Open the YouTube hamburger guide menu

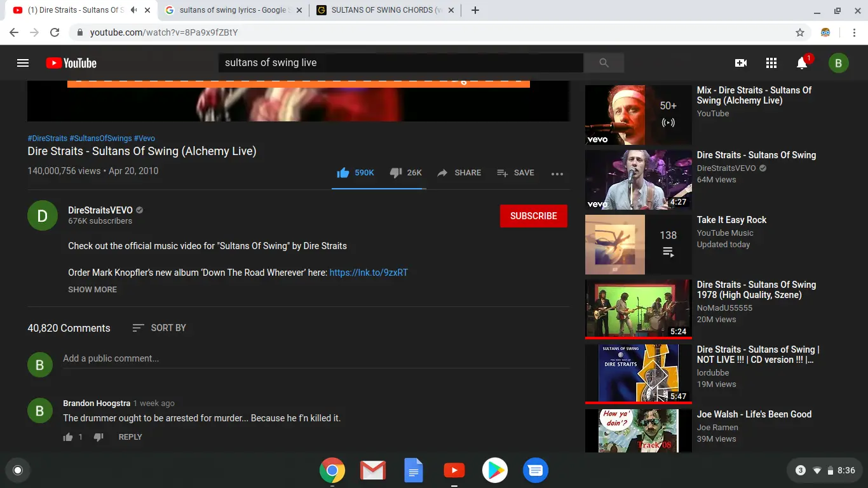(23, 63)
